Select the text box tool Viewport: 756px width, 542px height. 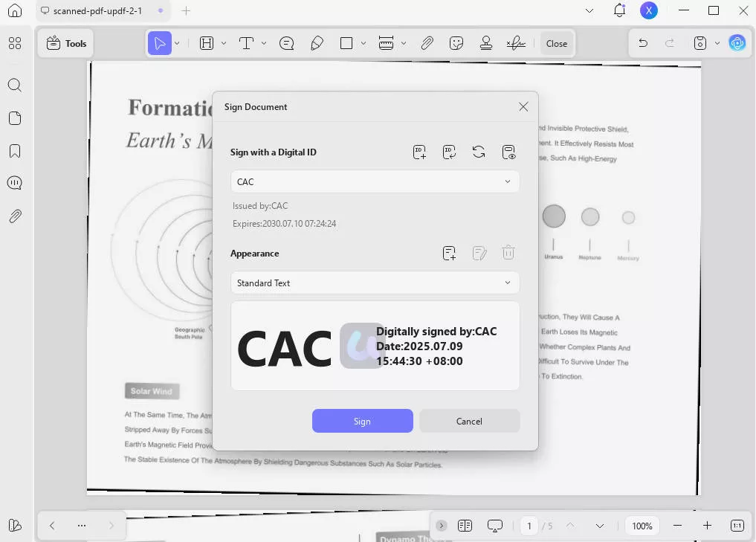pyautogui.click(x=246, y=43)
